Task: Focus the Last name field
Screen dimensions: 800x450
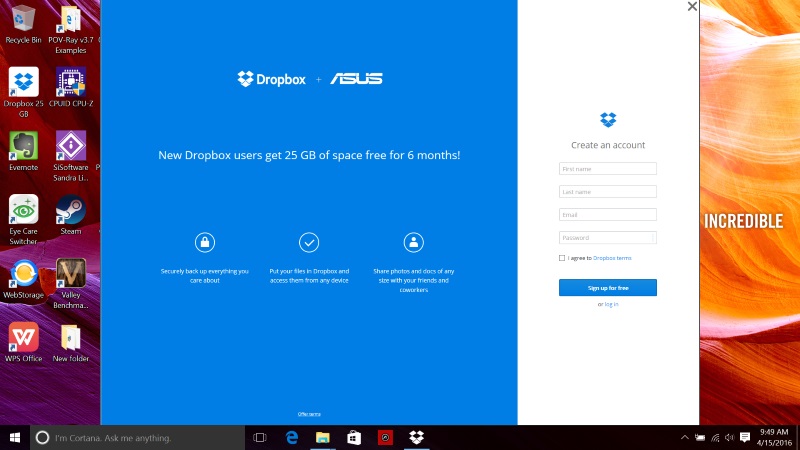Action: pyautogui.click(x=608, y=192)
